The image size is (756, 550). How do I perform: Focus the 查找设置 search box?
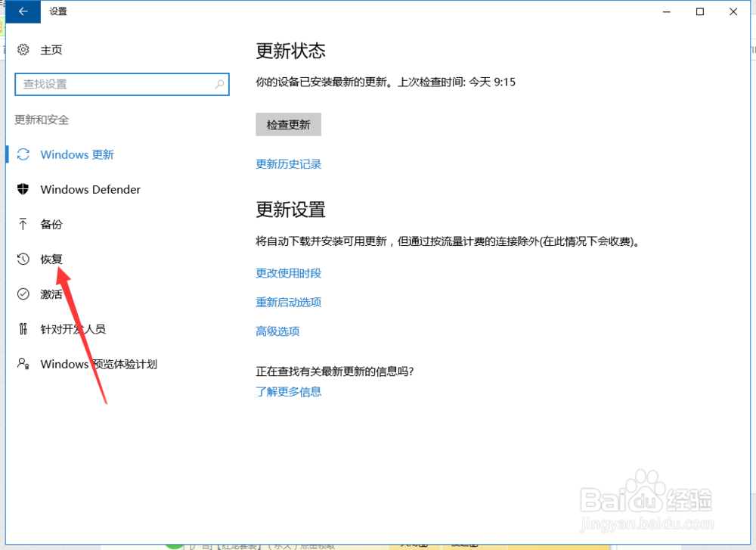122,85
